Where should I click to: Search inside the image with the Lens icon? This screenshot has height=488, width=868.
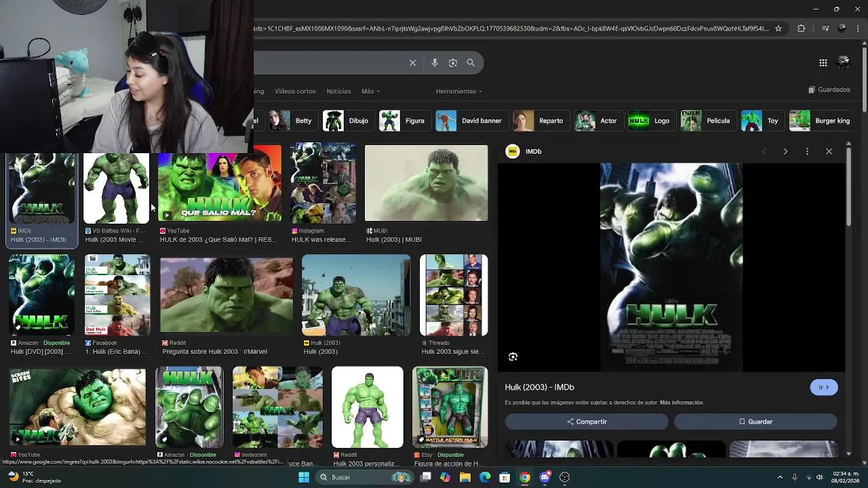click(513, 357)
